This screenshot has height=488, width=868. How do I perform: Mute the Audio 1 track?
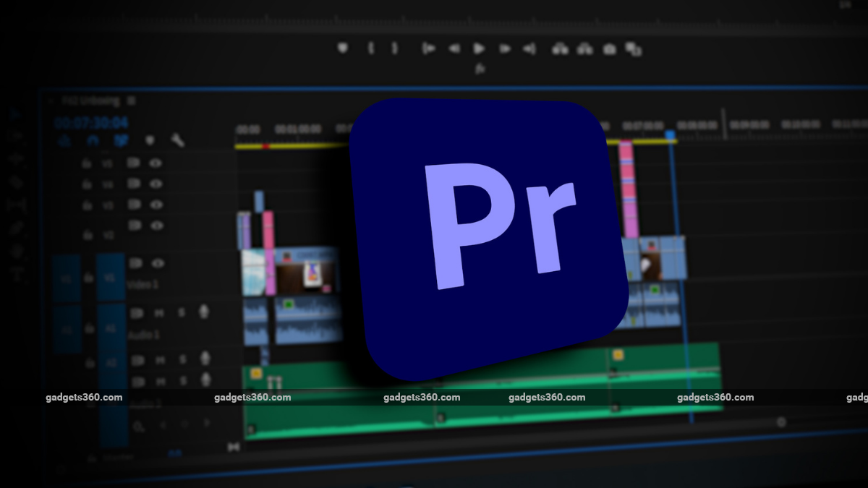pos(158,312)
